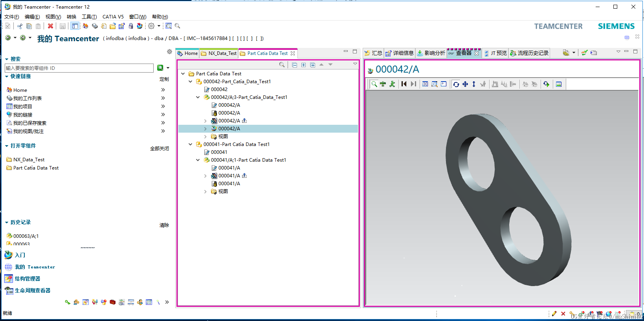Click the red toolbox icon in the bottom app bar
The width and height of the screenshot is (644, 321).
[x=113, y=302]
